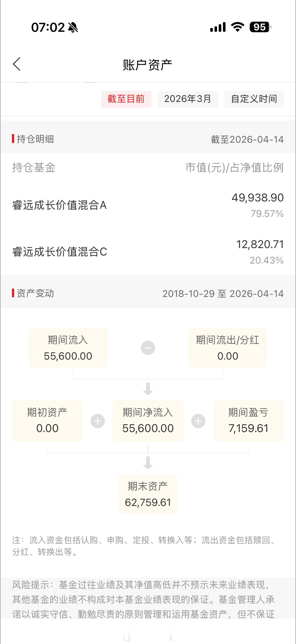Tap the back arrow icon

17,64
